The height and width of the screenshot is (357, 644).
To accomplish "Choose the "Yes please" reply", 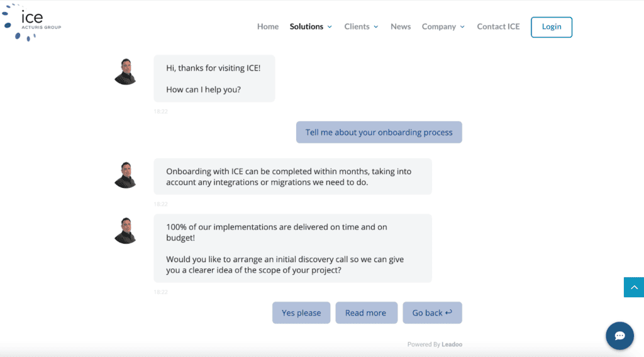I will click(x=301, y=313).
